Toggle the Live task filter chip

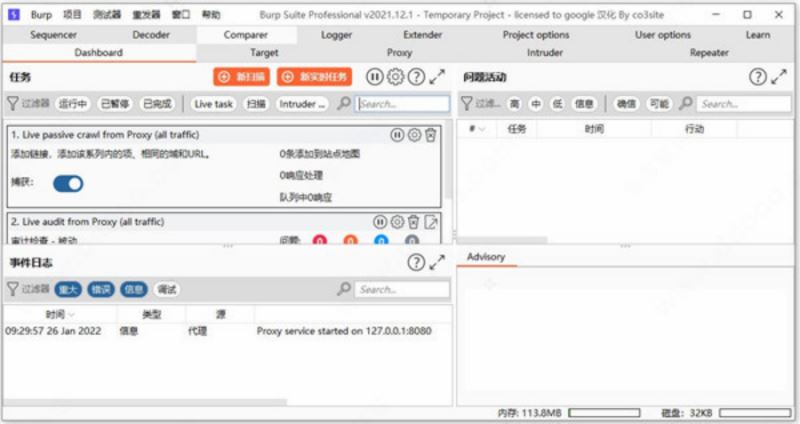[213, 104]
